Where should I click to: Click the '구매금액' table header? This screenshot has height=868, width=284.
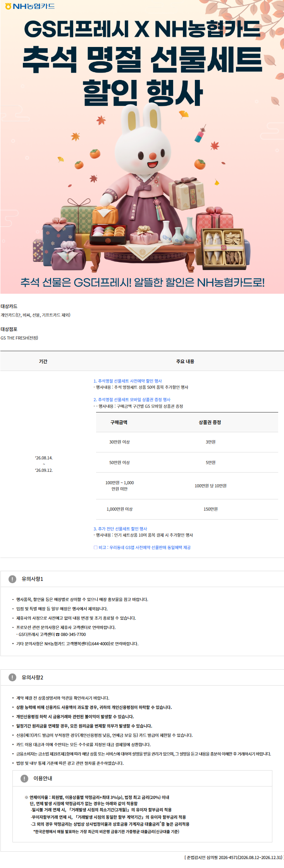[119, 422]
